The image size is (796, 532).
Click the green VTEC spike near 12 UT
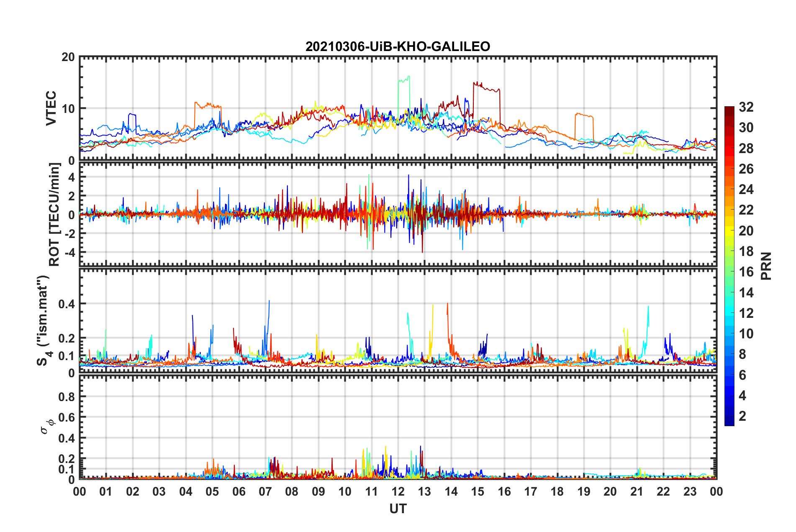pos(404,79)
